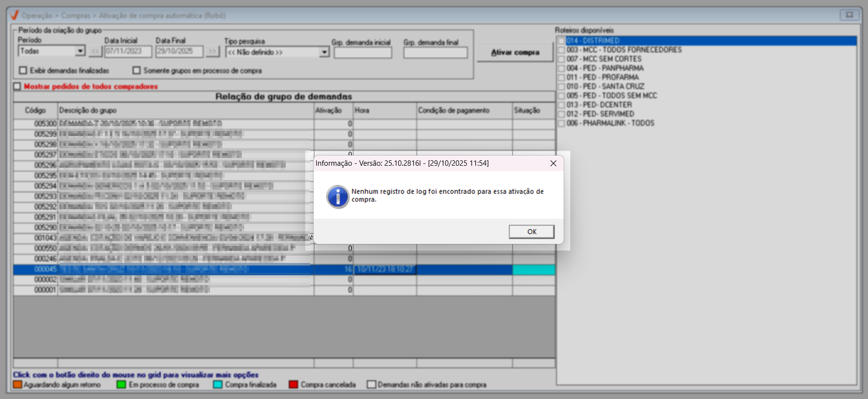
Task: Click the red Compra cancelada legend swatch
Action: (293, 385)
